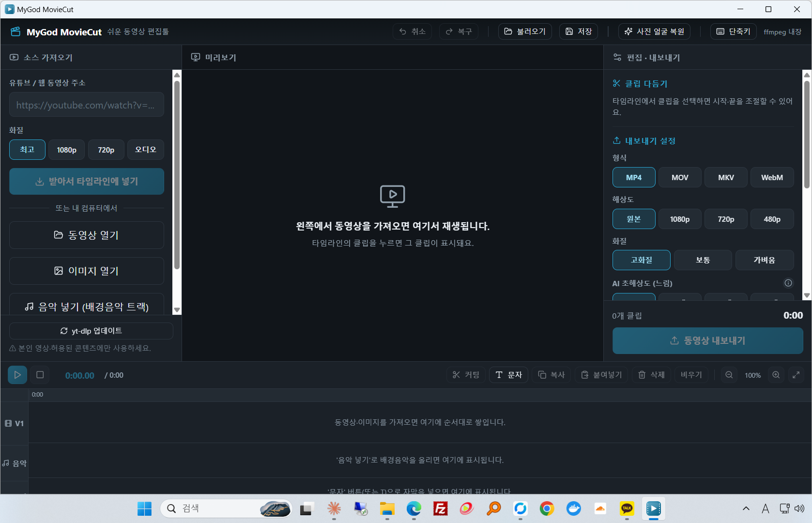Stop playback with the stop button
Screen dimensions: 812x523
(40, 375)
